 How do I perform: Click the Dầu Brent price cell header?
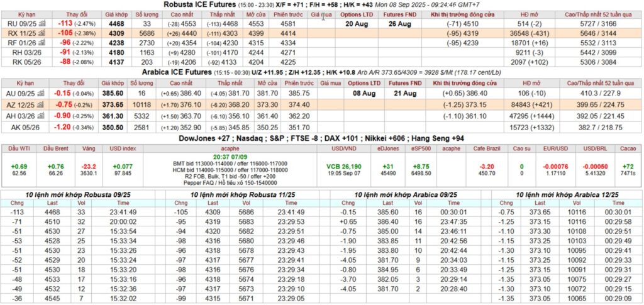[55, 148]
